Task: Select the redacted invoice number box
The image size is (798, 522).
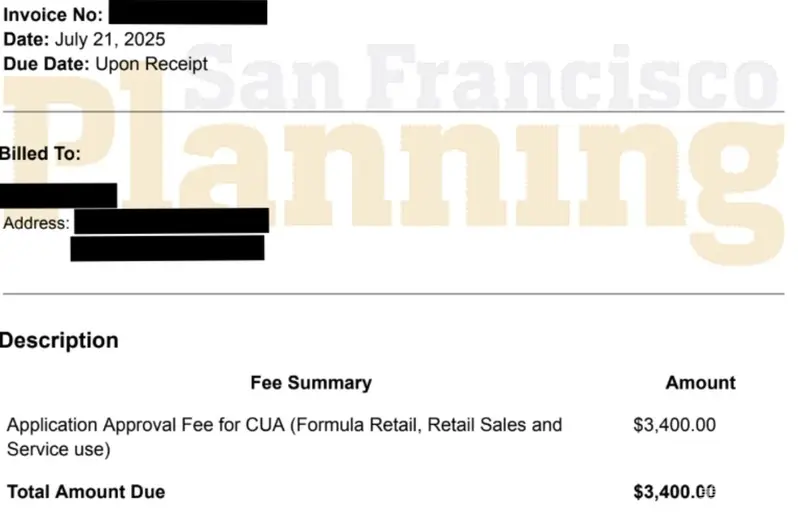Action: pyautogui.click(x=187, y=13)
